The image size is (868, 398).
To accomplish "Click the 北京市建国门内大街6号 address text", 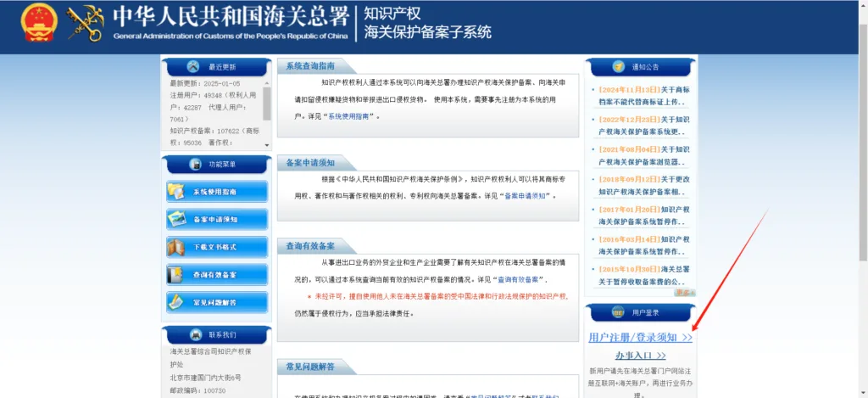I will (205, 378).
